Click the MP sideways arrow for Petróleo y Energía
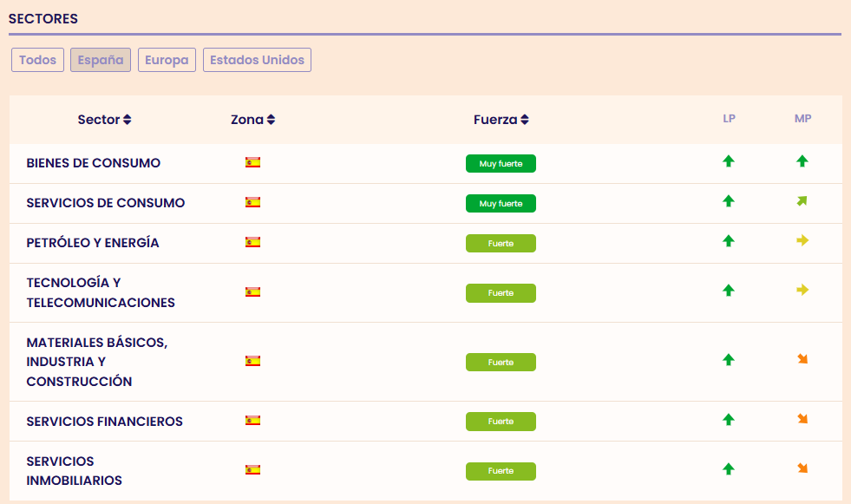 click(x=802, y=241)
